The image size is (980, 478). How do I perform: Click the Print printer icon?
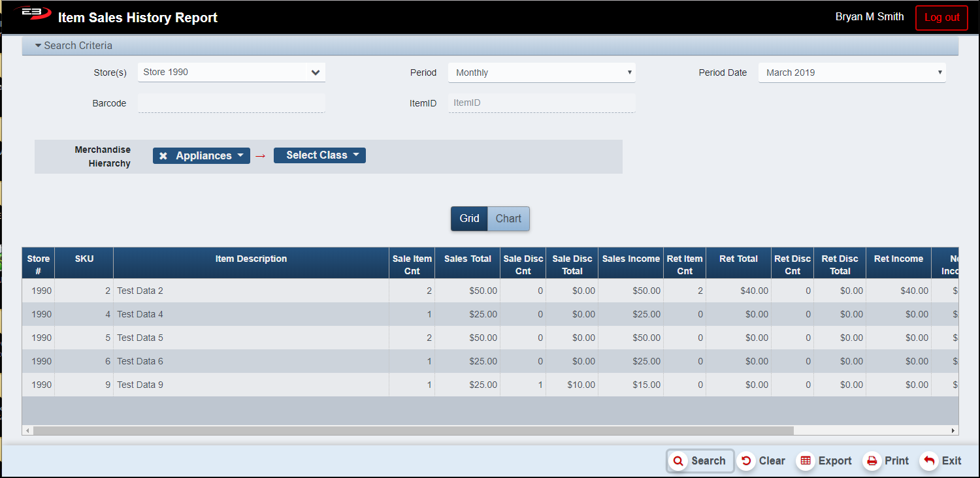point(872,461)
